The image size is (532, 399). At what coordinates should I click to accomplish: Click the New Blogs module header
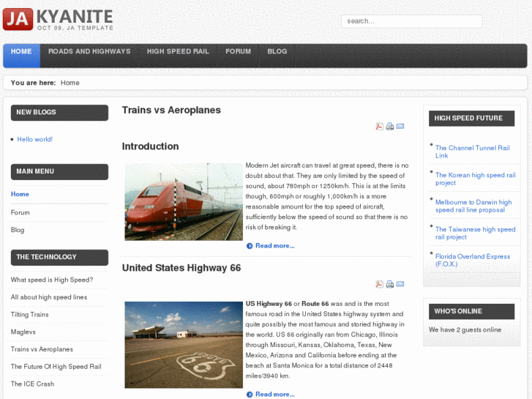[x=59, y=113]
